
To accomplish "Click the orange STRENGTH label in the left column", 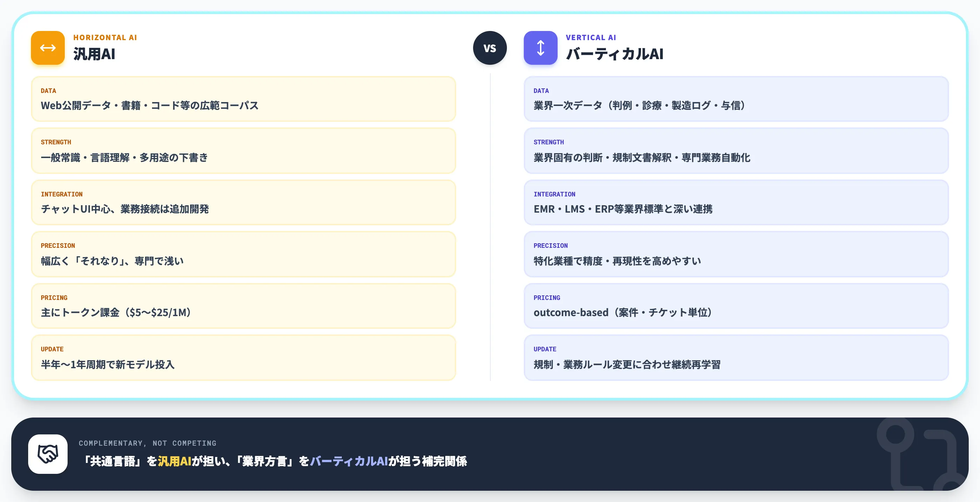I will click(x=56, y=142).
